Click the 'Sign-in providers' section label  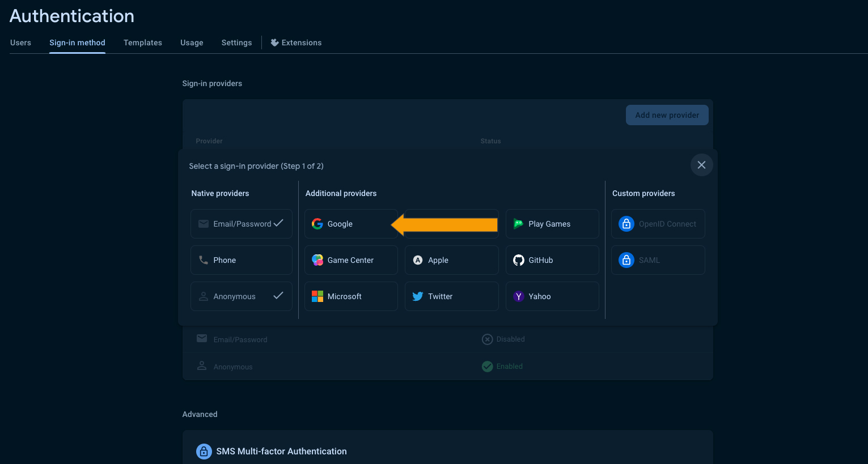point(212,83)
